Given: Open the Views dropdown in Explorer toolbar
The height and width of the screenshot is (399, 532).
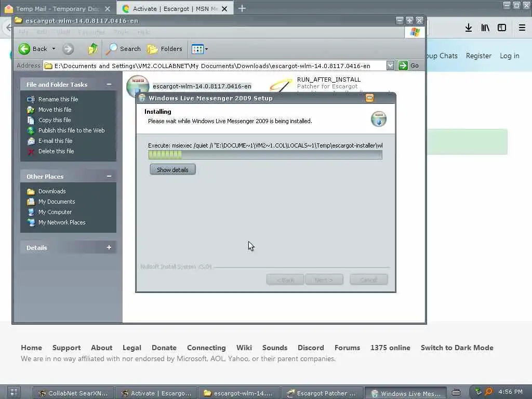Looking at the screenshot, I should point(199,49).
